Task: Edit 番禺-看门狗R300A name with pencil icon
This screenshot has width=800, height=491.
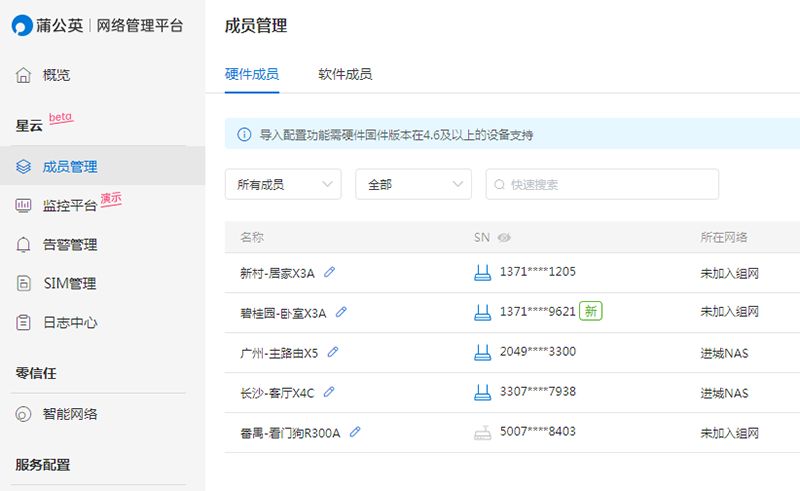Action: coord(355,432)
